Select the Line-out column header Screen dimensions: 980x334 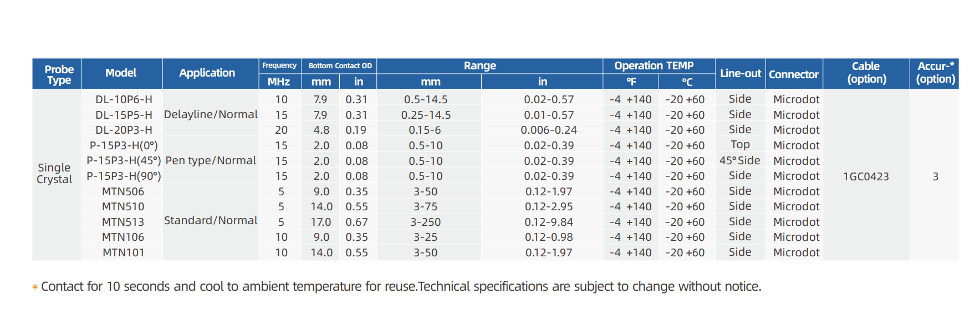coord(740,74)
